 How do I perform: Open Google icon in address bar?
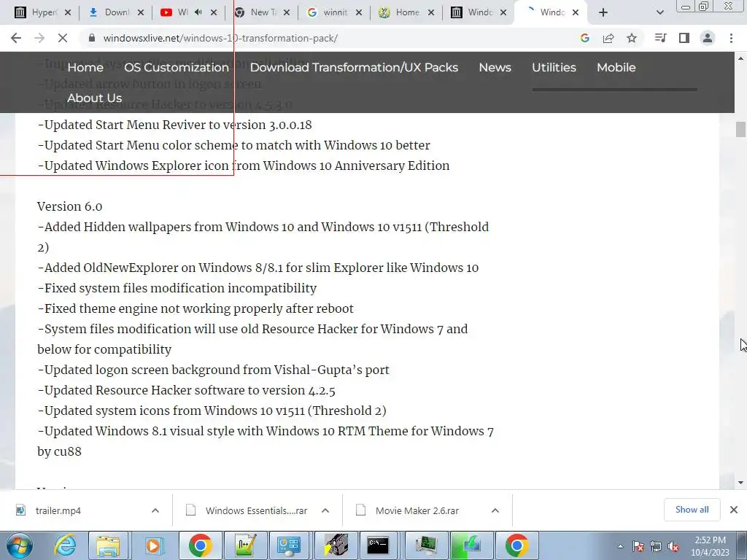(x=584, y=38)
